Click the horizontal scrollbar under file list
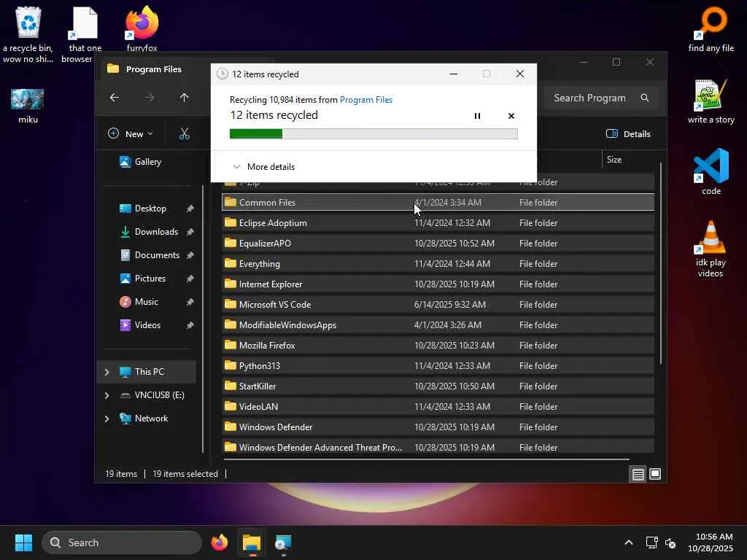 tap(426, 459)
